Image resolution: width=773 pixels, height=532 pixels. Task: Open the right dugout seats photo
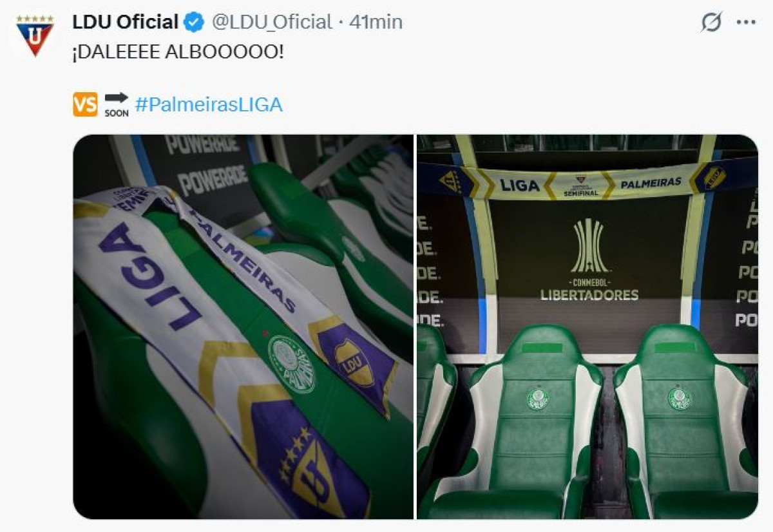587,327
